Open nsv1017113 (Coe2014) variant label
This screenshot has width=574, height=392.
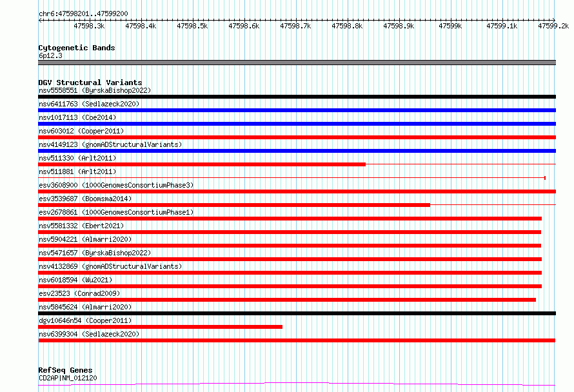[77, 117]
